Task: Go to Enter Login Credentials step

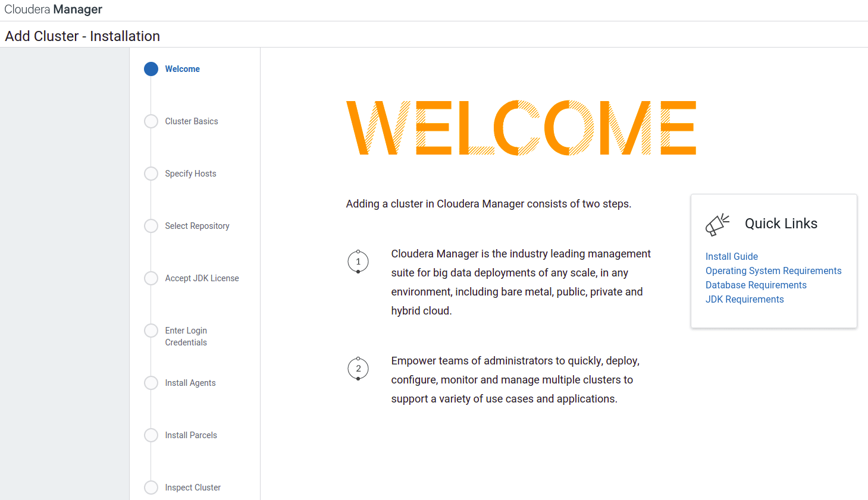Action: pos(186,337)
